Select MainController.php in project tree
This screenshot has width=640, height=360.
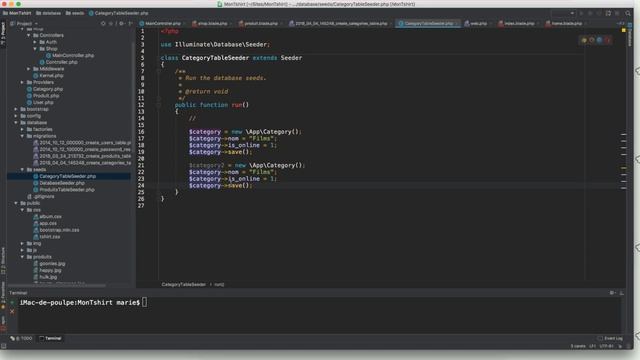pos(70,56)
